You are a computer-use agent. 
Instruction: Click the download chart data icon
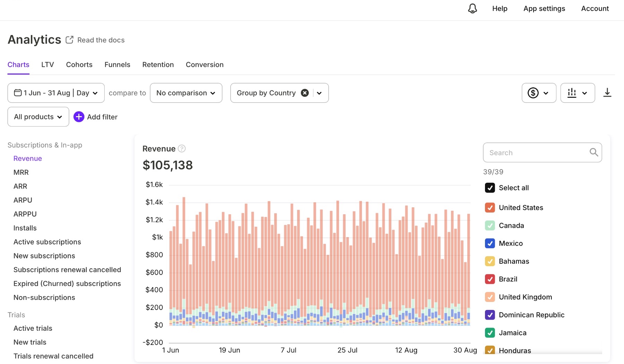607,93
